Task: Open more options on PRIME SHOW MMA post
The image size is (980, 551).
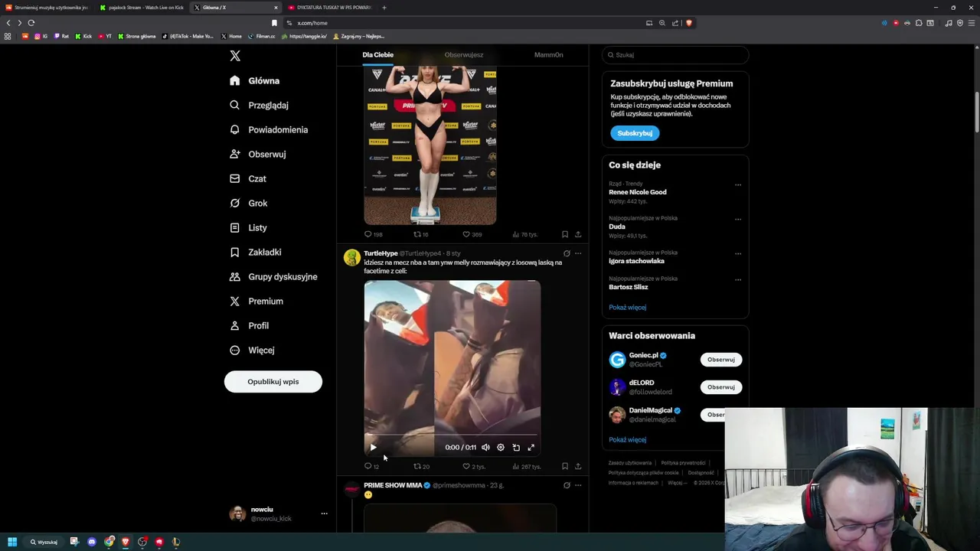Action: [x=578, y=485]
